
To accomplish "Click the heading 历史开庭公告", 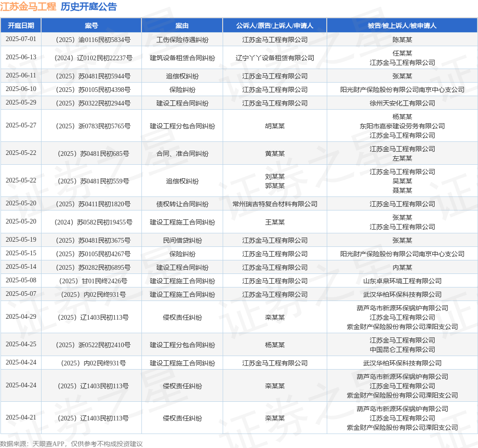I will (89, 7).
